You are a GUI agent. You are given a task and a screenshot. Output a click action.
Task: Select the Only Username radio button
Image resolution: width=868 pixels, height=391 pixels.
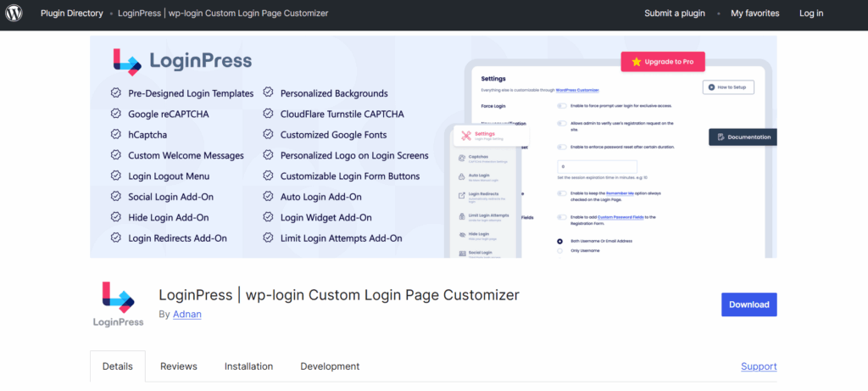[559, 251]
